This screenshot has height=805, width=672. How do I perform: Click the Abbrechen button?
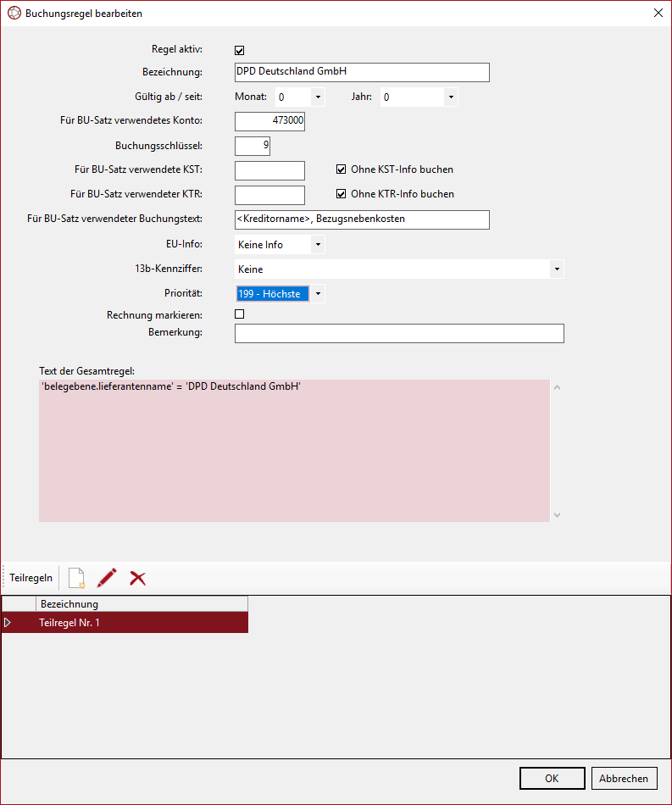pos(624,779)
